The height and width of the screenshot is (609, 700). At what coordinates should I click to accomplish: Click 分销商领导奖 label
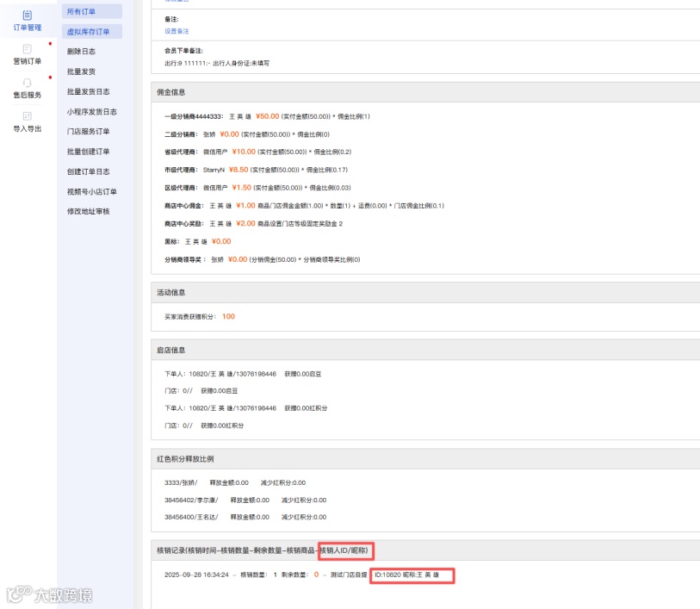tap(185, 259)
